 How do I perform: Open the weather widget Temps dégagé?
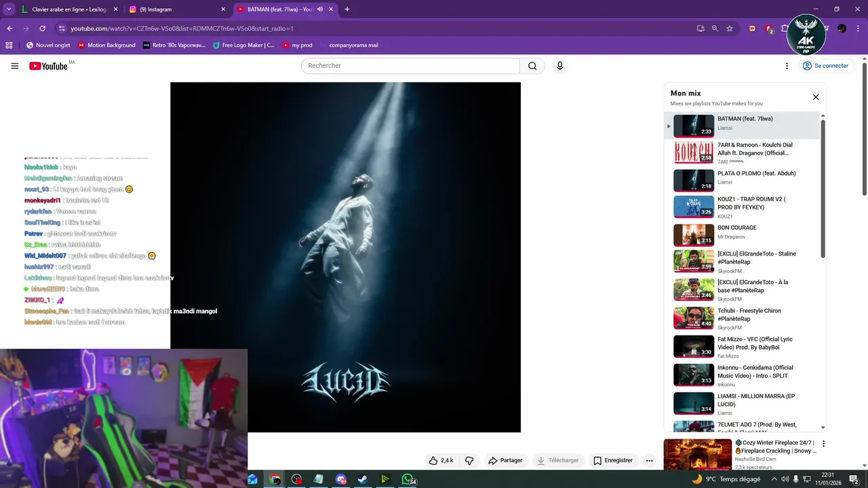pyautogui.click(x=726, y=479)
